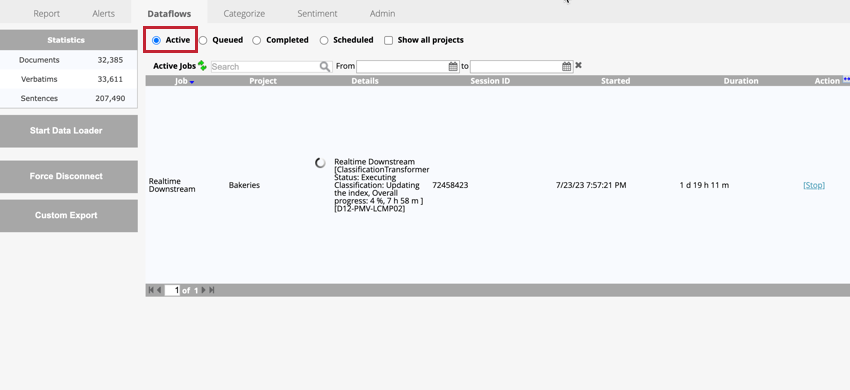Go to the next page
The width and height of the screenshot is (850, 390).
(x=204, y=290)
